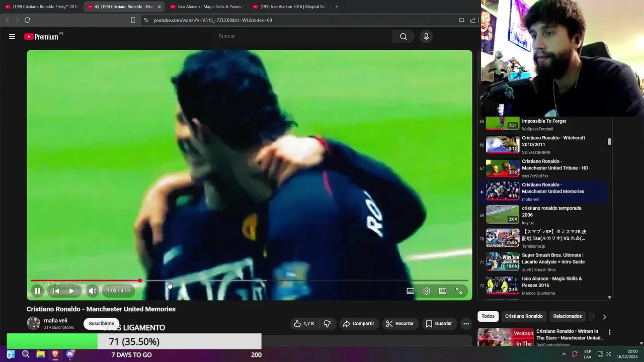This screenshot has height=362, width=644.
Task: Open Discord from taskbar
Action: [x=70, y=354]
